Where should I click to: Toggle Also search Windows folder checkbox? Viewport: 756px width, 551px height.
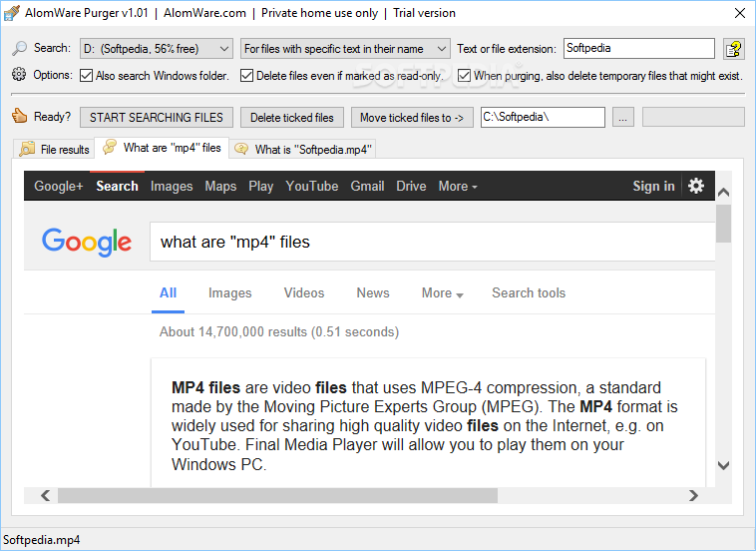(x=86, y=76)
